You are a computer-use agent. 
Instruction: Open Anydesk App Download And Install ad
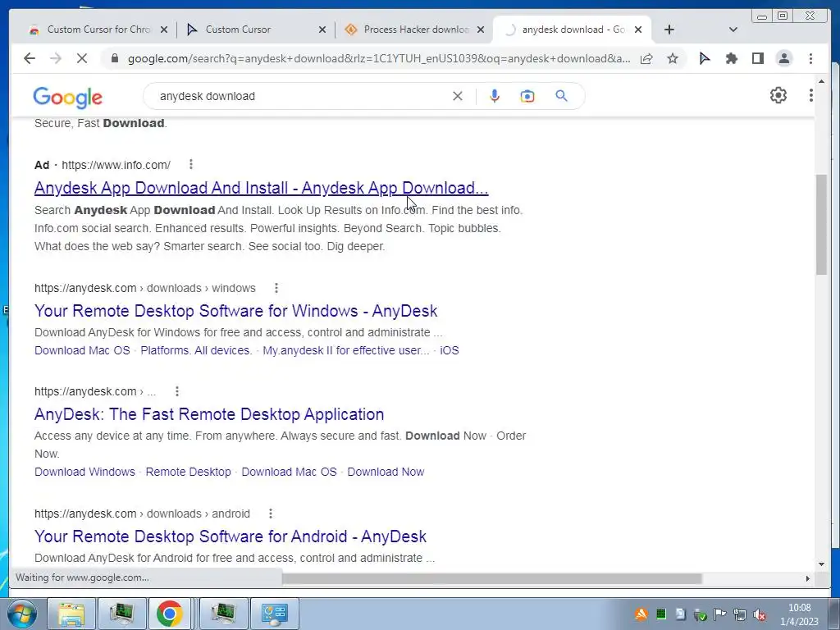point(262,188)
